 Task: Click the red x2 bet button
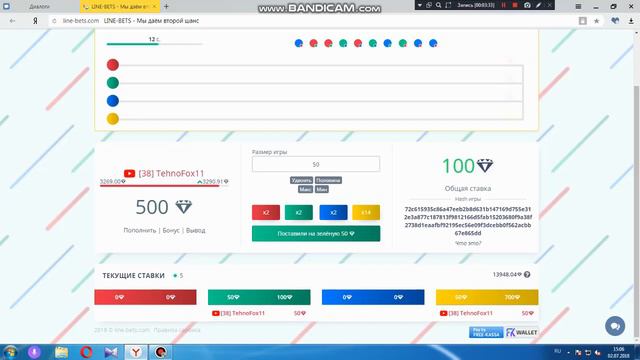[x=266, y=212]
